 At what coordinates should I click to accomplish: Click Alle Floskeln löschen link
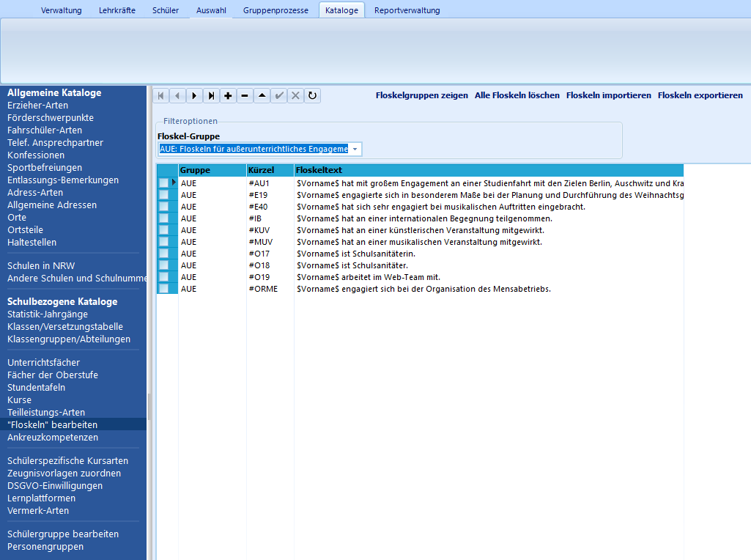517,95
